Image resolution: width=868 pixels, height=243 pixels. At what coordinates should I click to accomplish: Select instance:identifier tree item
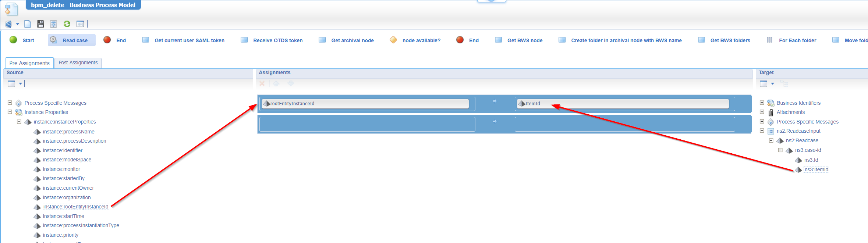coord(63,150)
